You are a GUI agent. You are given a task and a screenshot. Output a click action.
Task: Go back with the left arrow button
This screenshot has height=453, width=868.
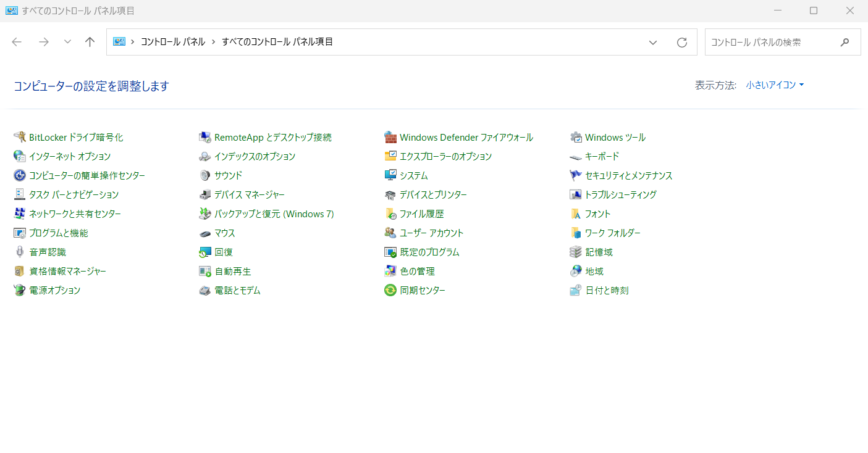pos(17,42)
